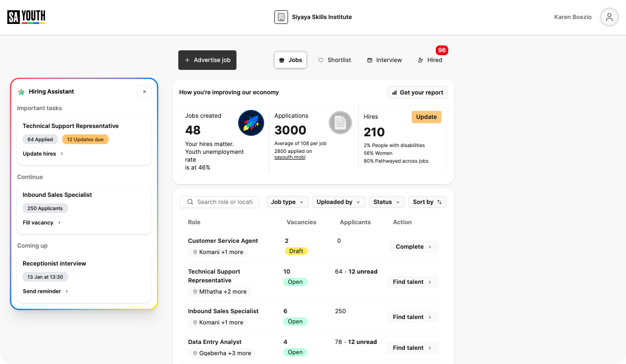Click location pin beside Gqeberha +3 more

click(195, 353)
